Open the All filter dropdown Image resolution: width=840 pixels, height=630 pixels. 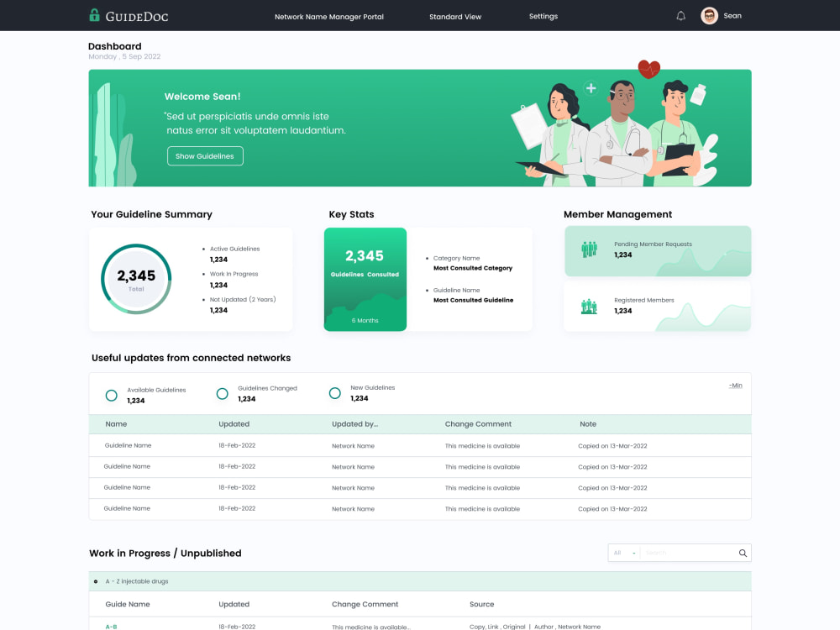[624, 553]
